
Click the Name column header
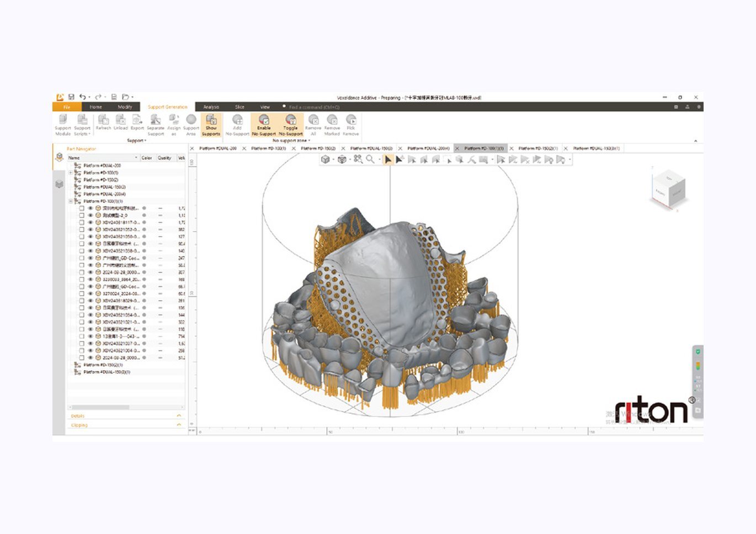tap(103, 158)
